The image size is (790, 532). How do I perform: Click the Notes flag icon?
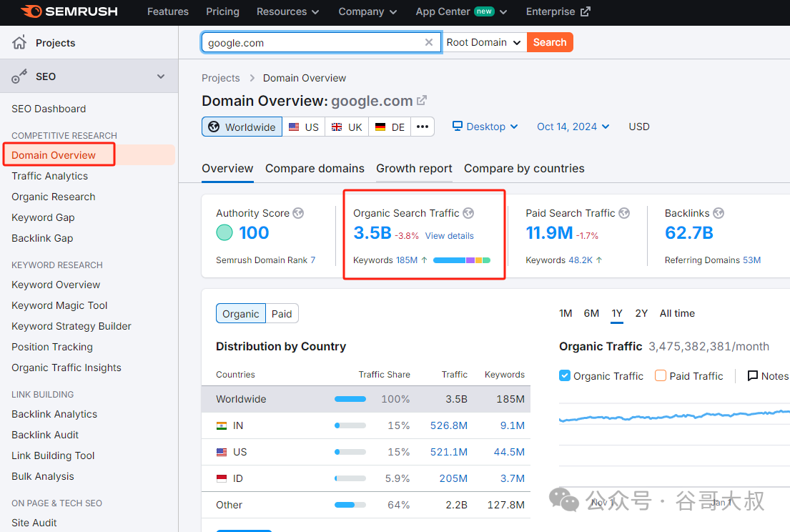753,376
